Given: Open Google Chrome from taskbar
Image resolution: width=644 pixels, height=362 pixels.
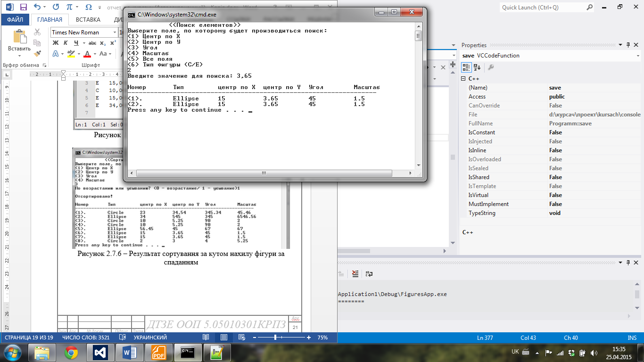Looking at the screenshot, I should 71,353.
